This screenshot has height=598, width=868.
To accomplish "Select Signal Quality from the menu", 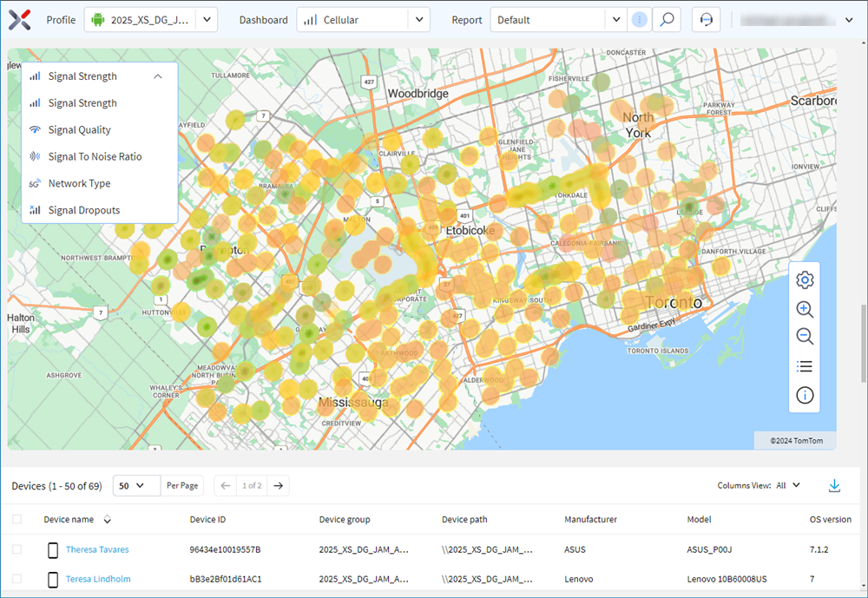I will (79, 130).
